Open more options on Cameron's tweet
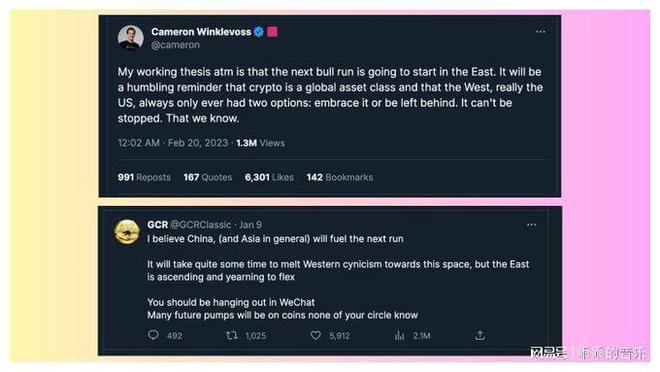The height and width of the screenshot is (372, 660). click(540, 32)
